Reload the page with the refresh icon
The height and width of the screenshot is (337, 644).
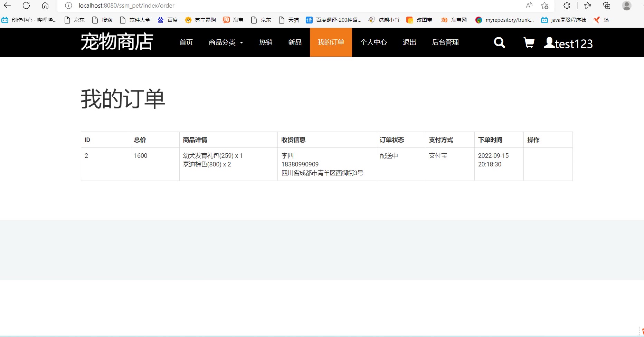coord(26,6)
